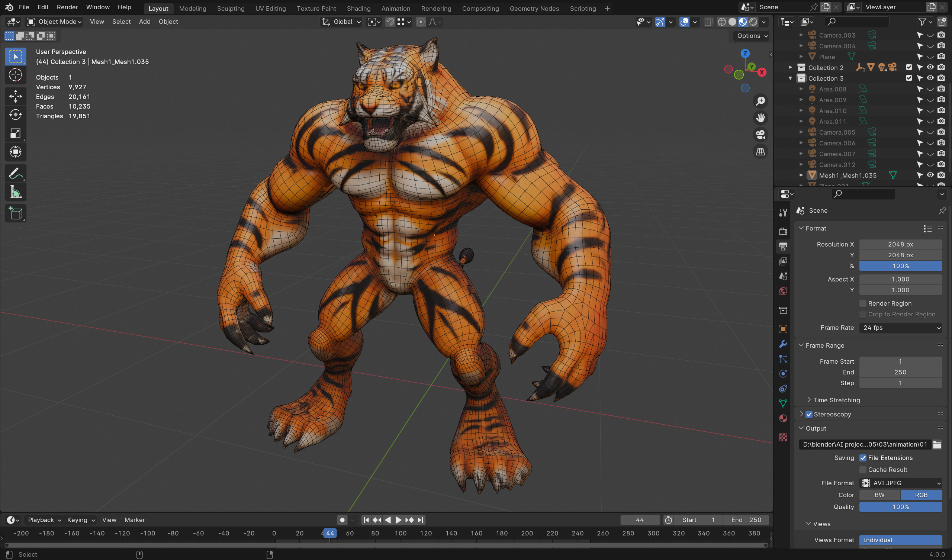Click the Resolution X value field
The image size is (952, 560).
(901, 245)
